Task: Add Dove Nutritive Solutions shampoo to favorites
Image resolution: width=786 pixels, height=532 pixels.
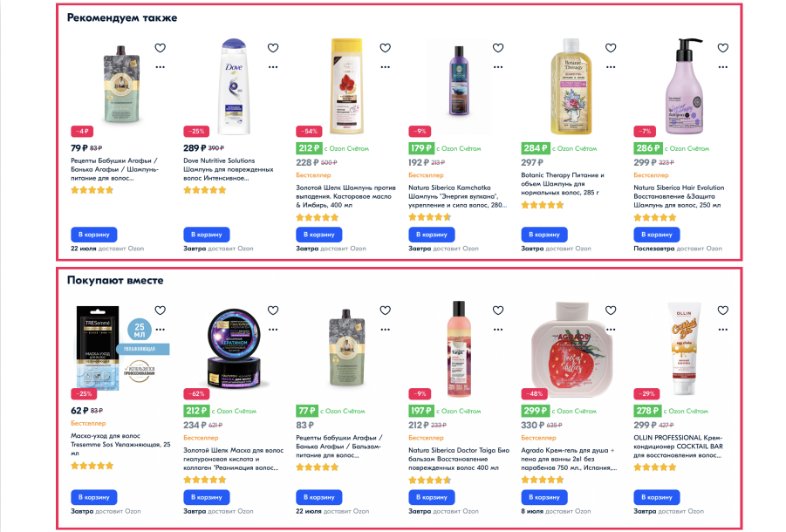Action: coord(273,48)
